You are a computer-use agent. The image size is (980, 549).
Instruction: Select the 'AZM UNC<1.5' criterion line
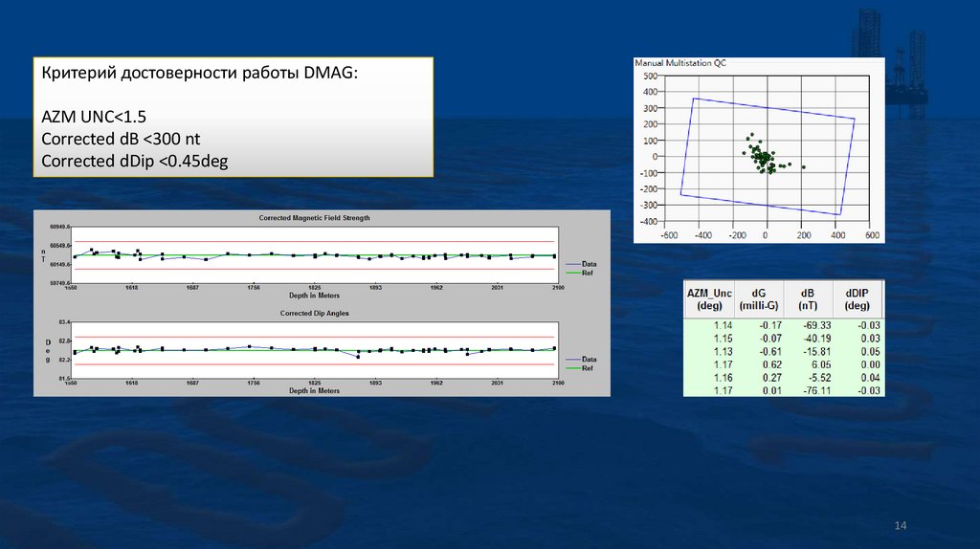tap(94, 117)
